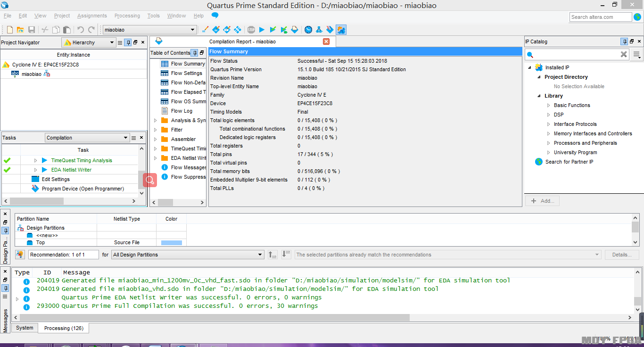Screen dimensions: 644x347
Task: Click Program Device (Open Programmer) task
Action: click(x=83, y=189)
